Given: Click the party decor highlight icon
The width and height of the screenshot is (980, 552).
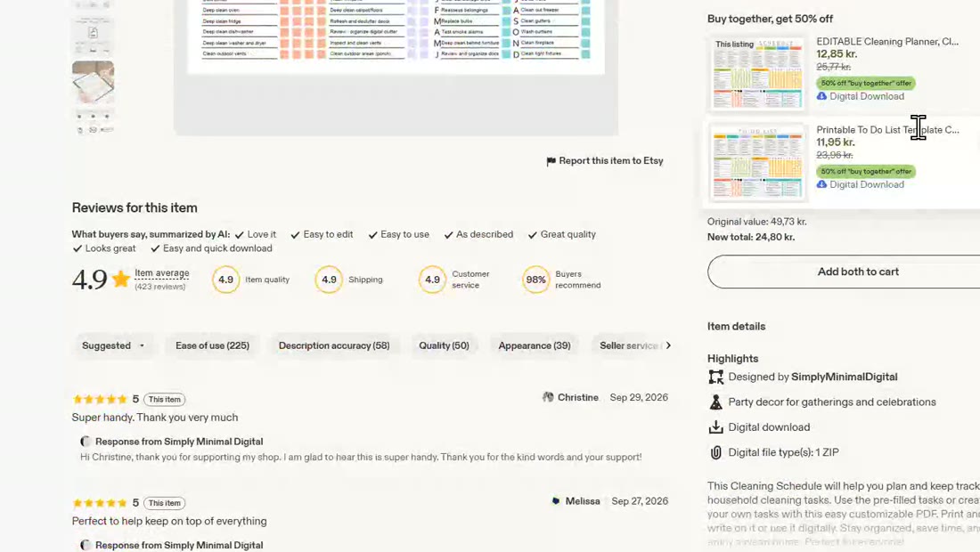Looking at the screenshot, I should (715, 402).
